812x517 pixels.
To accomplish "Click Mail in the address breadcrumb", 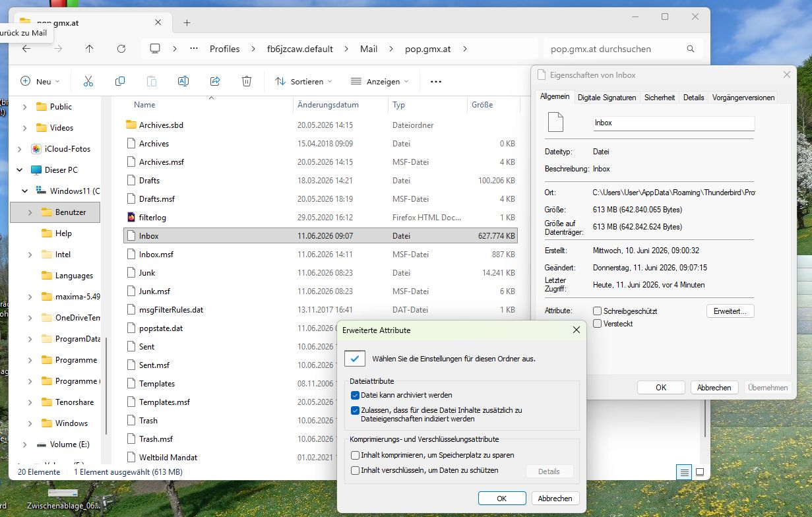I will [x=369, y=49].
